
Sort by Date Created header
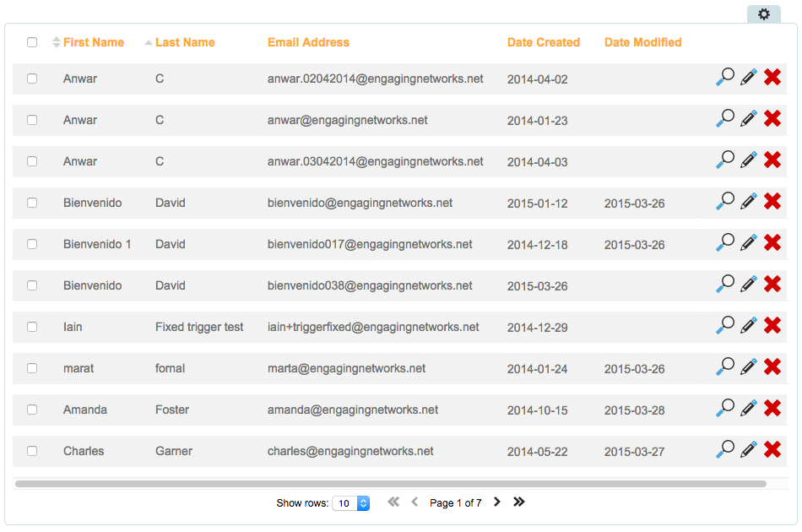(543, 42)
